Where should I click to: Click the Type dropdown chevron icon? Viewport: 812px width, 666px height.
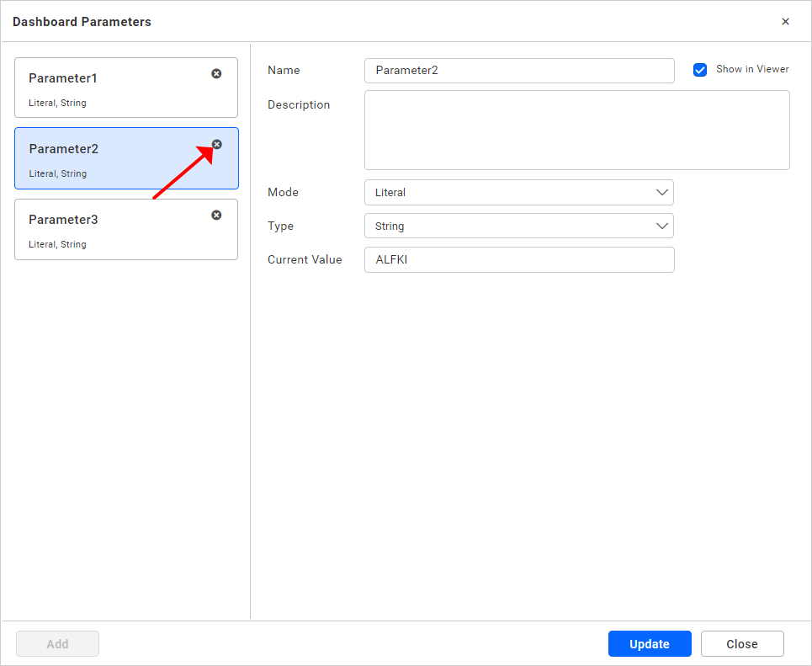click(661, 226)
